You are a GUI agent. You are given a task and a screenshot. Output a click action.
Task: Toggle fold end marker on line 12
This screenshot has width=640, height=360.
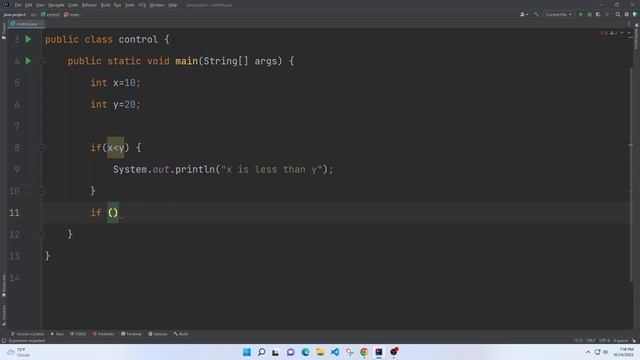pyautogui.click(x=41, y=234)
